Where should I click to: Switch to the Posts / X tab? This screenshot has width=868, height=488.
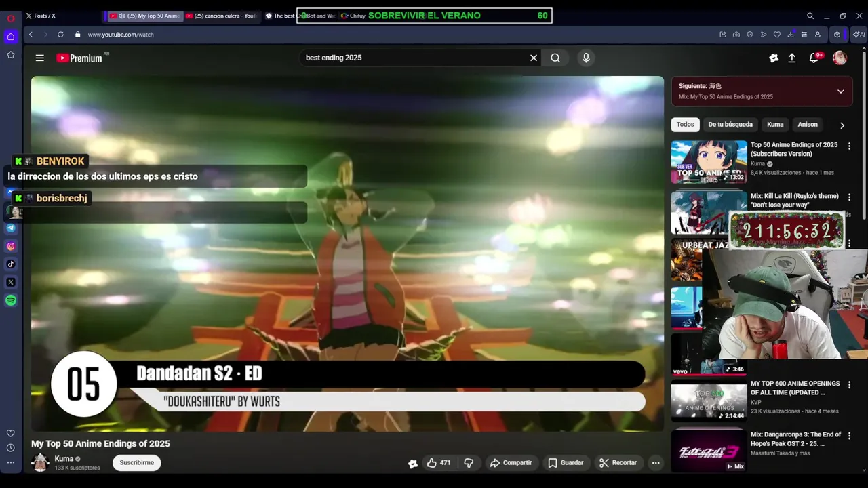62,16
